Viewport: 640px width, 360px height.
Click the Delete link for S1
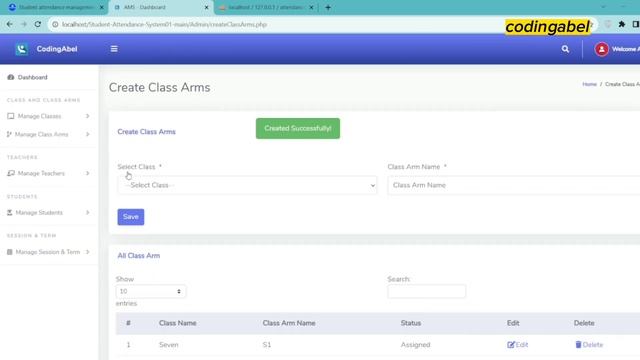tap(589, 345)
